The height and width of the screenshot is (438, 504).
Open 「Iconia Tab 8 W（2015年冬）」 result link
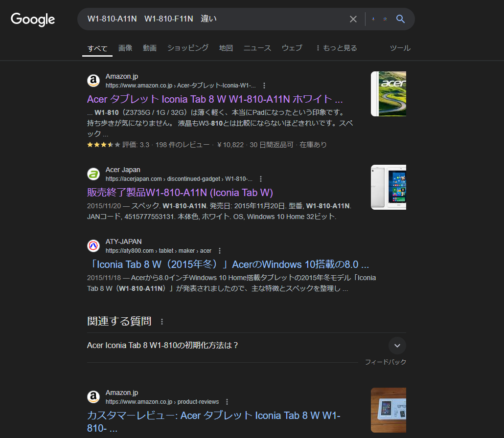point(228,264)
